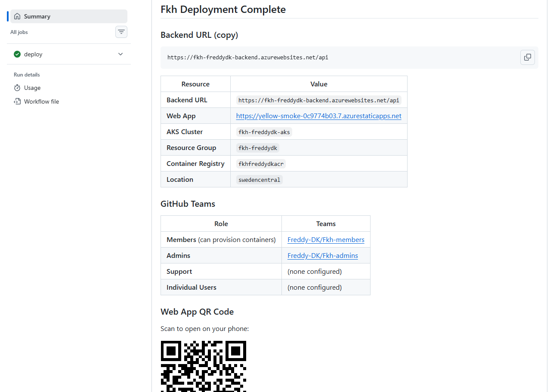This screenshot has height=392, width=550.
Task: Click the Value column header
Action: click(x=319, y=84)
